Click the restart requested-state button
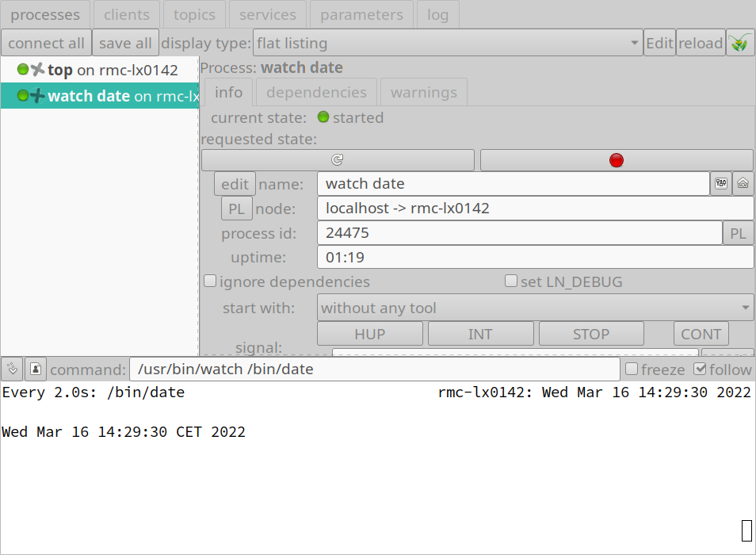The height and width of the screenshot is (555, 756). (x=338, y=160)
